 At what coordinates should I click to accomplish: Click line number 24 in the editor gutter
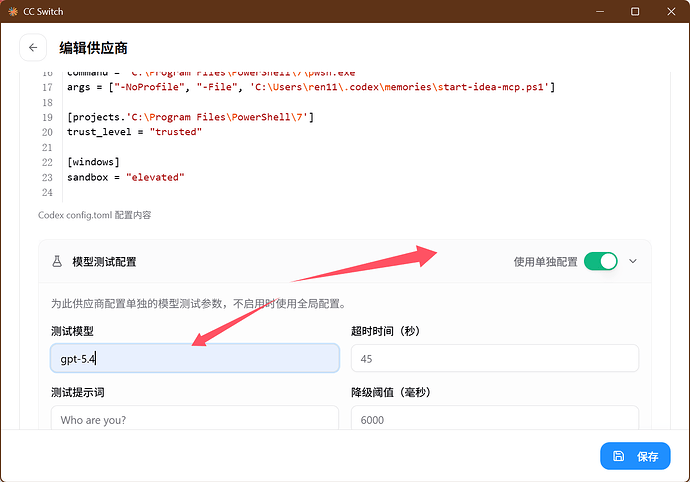click(47, 192)
